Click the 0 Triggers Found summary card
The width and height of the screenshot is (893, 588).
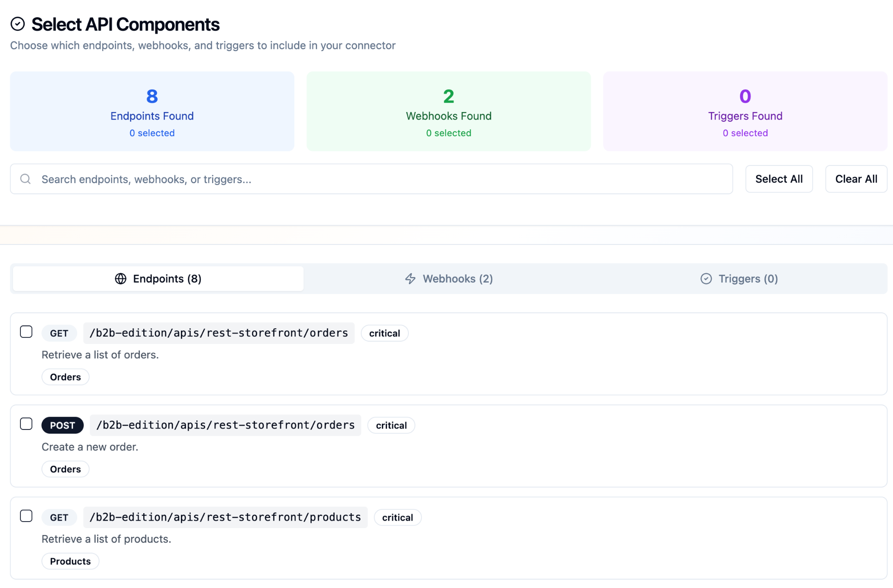(745, 111)
